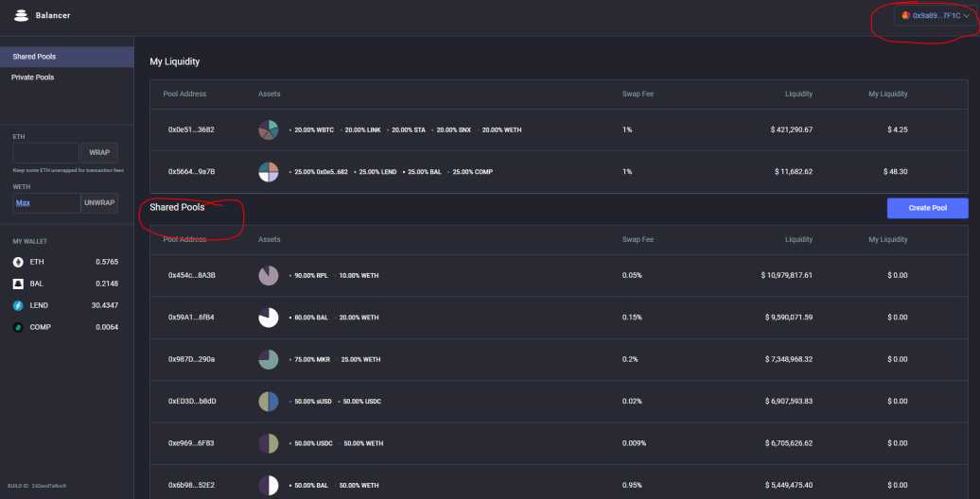Click the pie chart for pool 0x5664...9a7B
Viewport: 980px width, 499px height.
(x=268, y=172)
